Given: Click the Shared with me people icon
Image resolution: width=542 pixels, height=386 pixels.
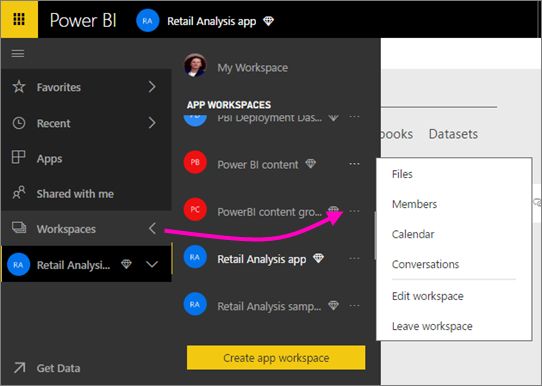Looking at the screenshot, I should coord(19,192).
